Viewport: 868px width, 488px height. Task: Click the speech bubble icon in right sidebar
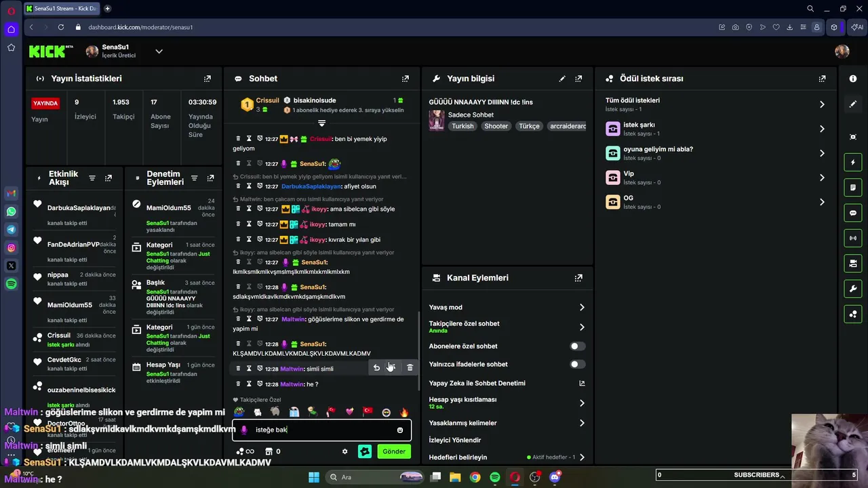point(853,213)
